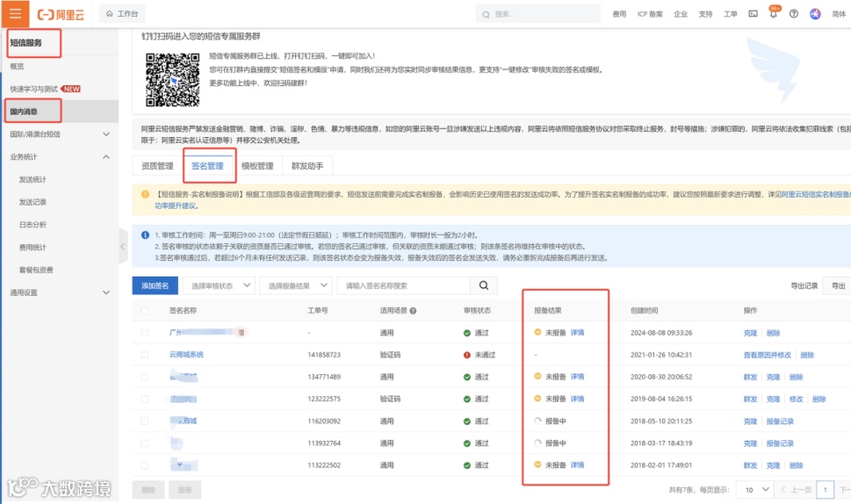Click 删除 in the 云商城系统 row
This screenshot has width=851, height=504.
807,355
